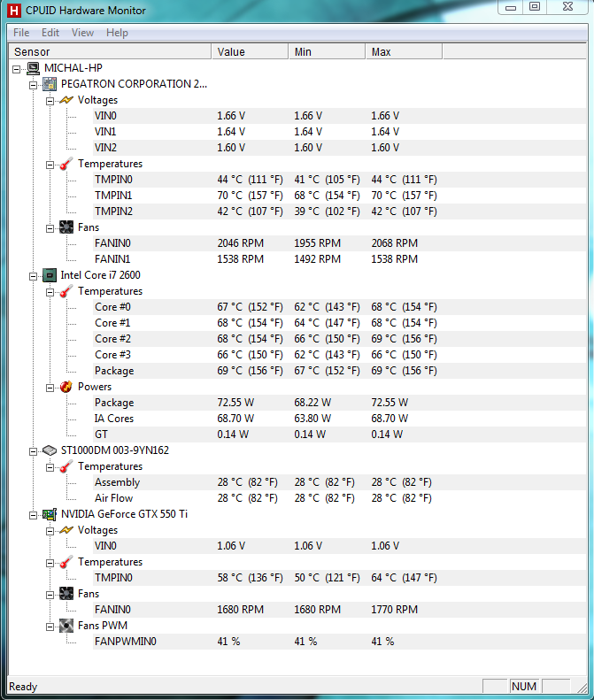Select the GT power row
594x700 pixels.
339,435
